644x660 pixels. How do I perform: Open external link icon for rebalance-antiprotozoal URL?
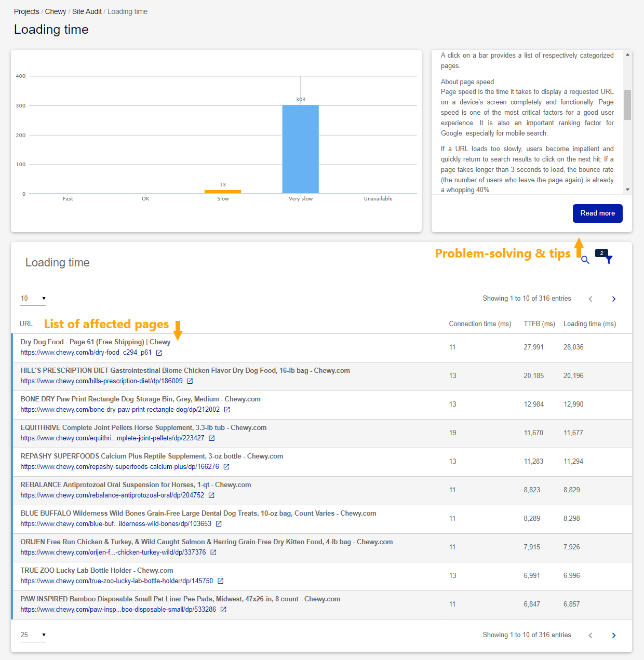pos(211,495)
